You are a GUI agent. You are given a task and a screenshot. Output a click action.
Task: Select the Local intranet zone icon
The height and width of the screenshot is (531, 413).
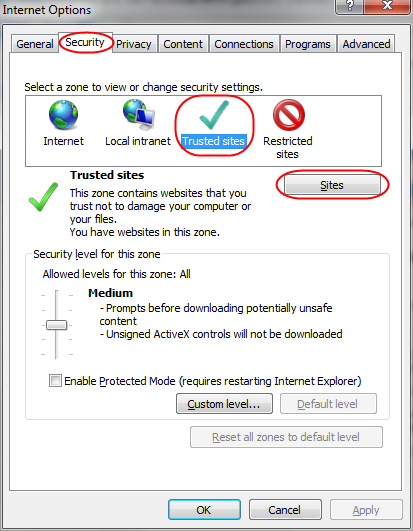[x=139, y=115]
